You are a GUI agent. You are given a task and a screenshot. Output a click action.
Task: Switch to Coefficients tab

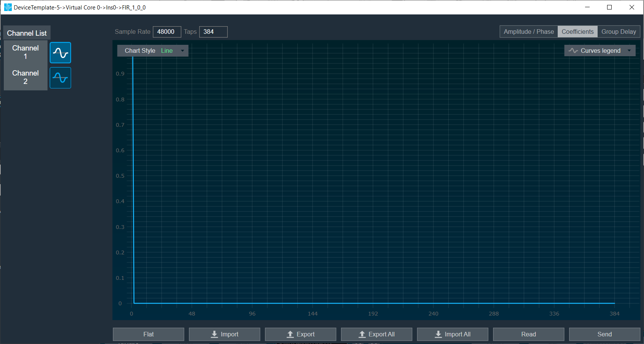coord(577,32)
